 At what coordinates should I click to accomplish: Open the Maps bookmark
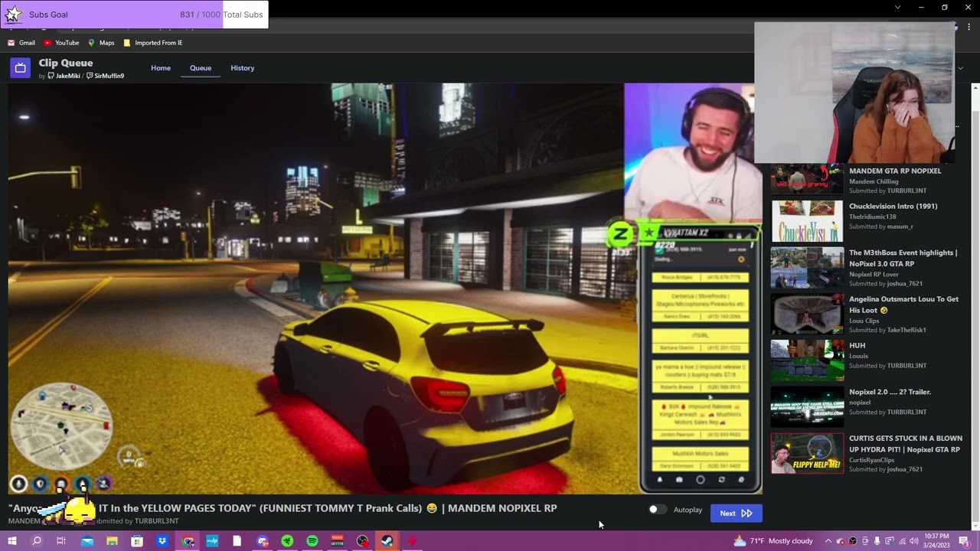coord(101,43)
